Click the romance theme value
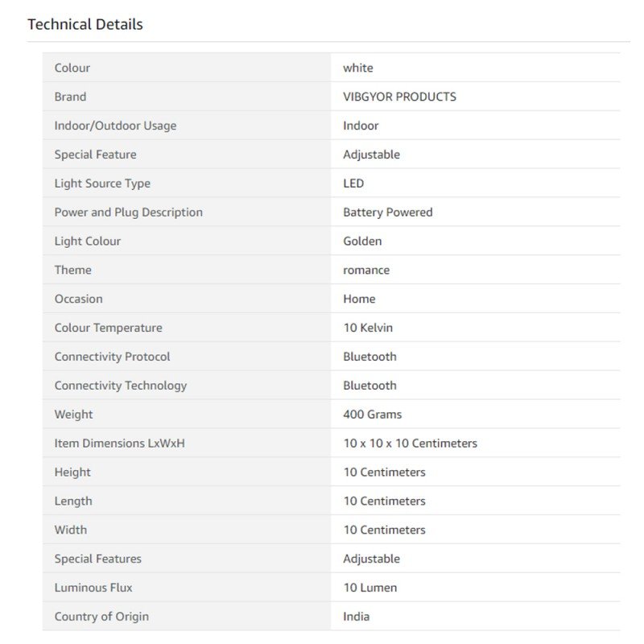Image resolution: width=644 pixels, height=644 pixels. click(366, 270)
